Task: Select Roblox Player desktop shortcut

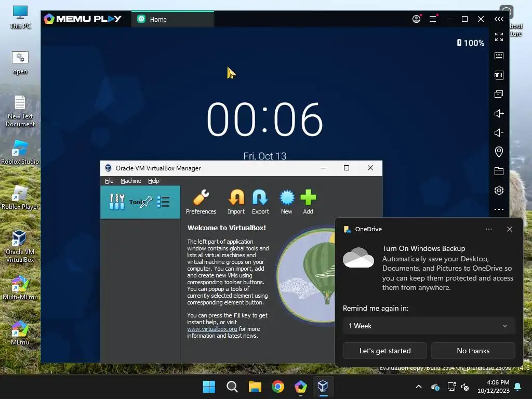Action: tap(20, 197)
